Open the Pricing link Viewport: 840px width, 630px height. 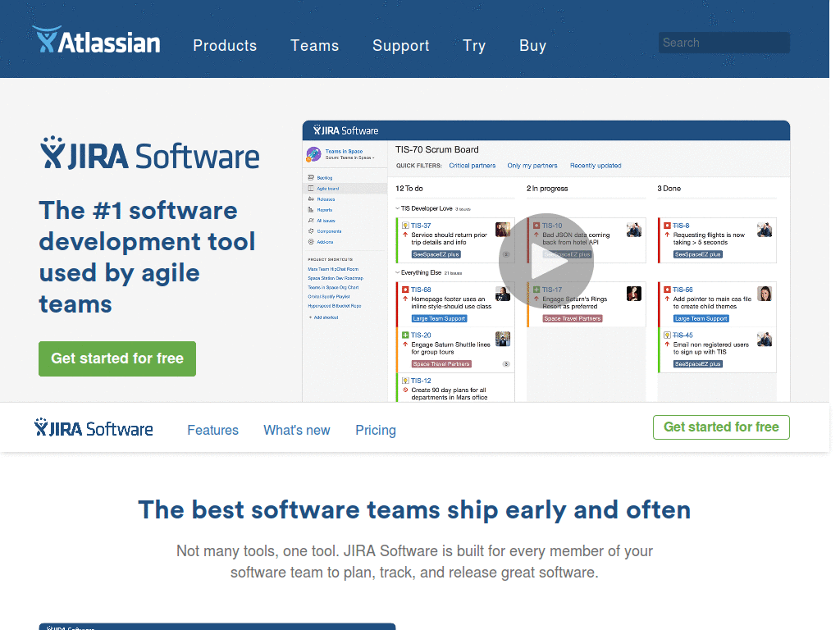[376, 430]
